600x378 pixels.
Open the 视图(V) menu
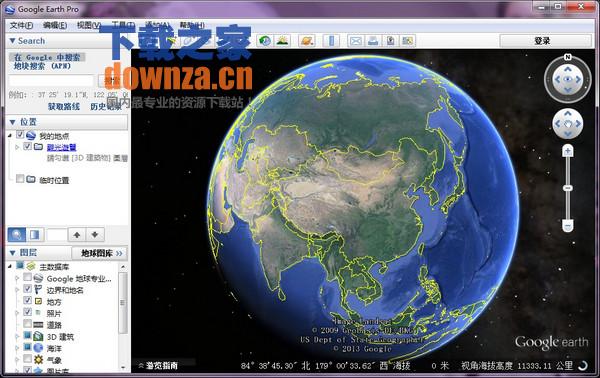click(x=89, y=25)
